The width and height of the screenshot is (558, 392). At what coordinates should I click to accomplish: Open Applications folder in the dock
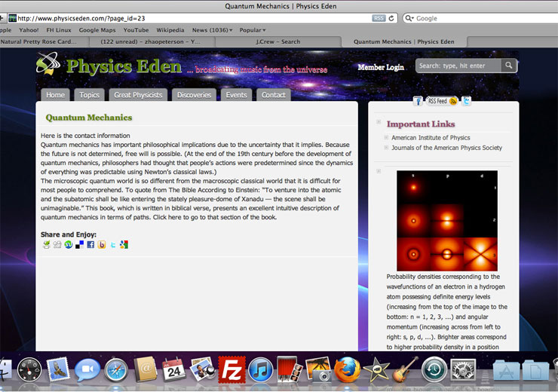[506, 370]
